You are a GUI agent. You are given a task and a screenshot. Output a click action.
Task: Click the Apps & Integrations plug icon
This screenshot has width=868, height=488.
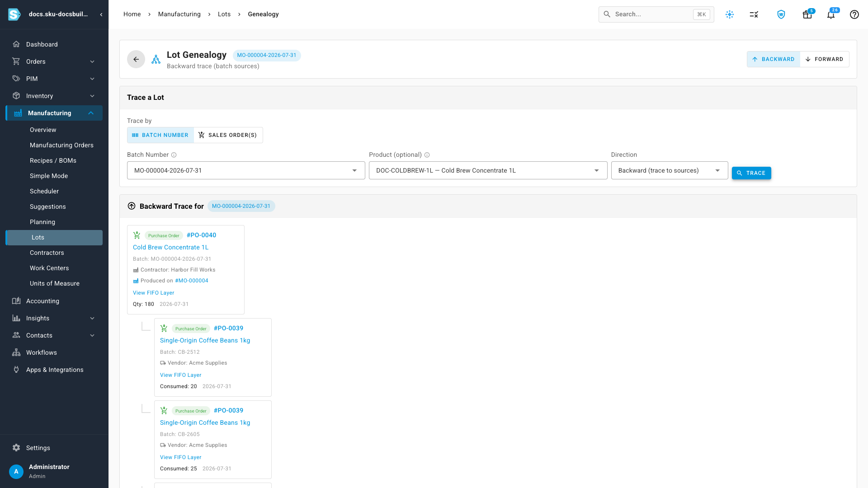coord(16,370)
